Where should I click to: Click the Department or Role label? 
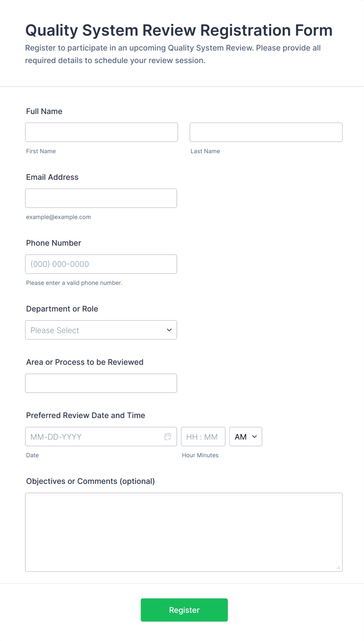click(x=62, y=309)
